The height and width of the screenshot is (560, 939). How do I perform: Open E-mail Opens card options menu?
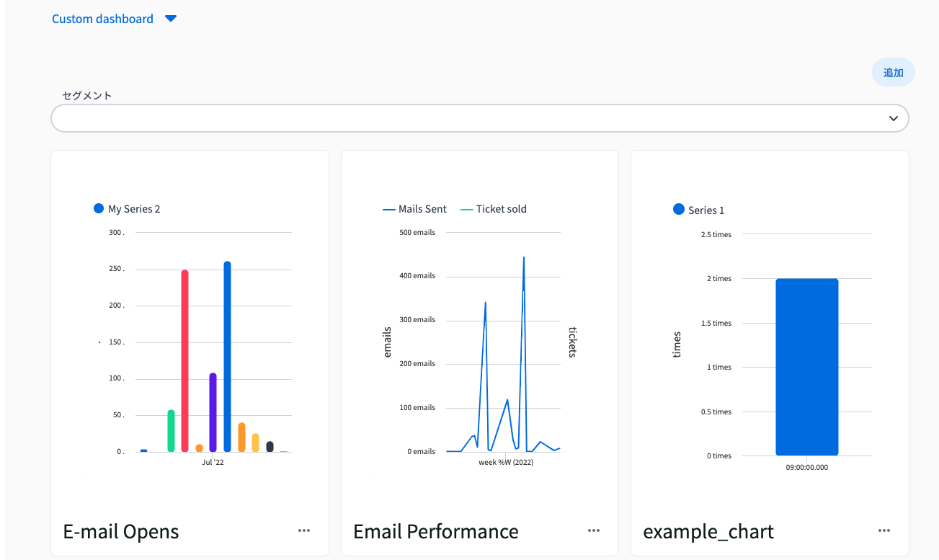[304, 530]
